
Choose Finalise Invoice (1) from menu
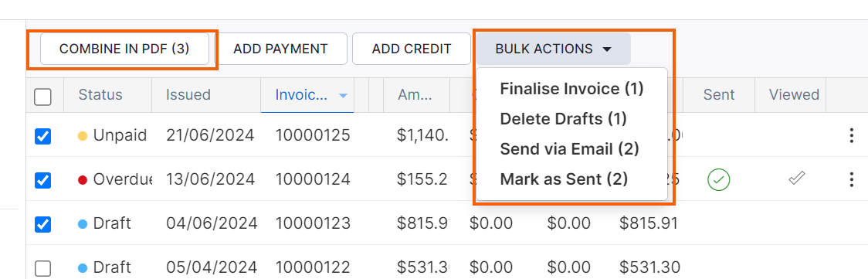coord(571,89)
